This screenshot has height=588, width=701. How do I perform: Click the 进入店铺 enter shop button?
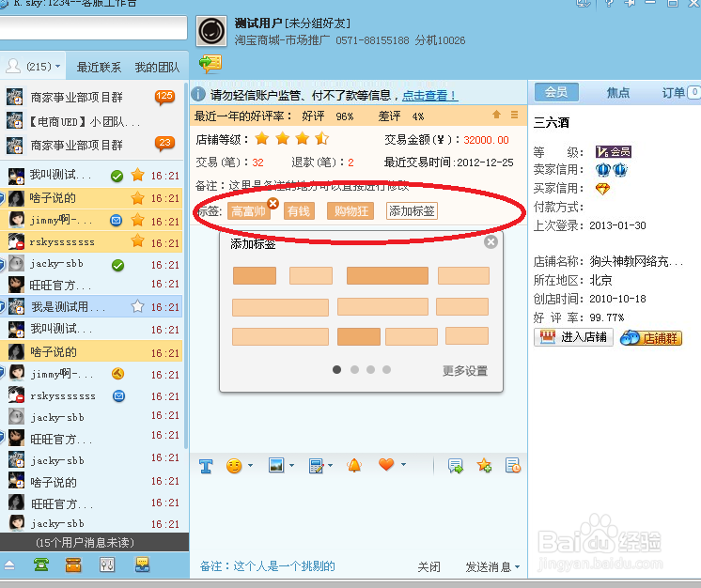(x=573, y=337)
